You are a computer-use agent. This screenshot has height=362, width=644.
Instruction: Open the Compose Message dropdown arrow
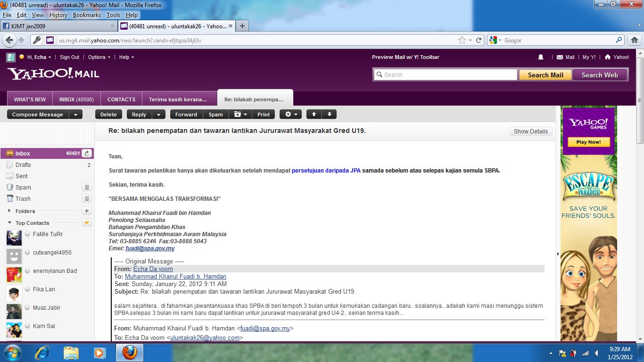[75, 114]
